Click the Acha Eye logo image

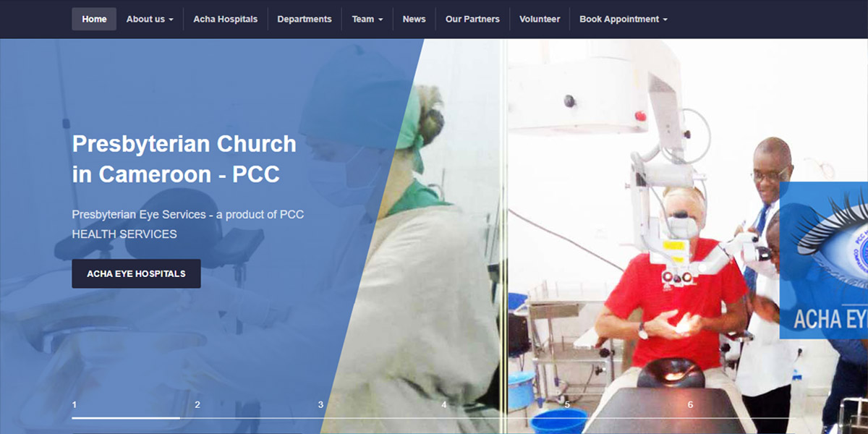click(x=824, y=260)
